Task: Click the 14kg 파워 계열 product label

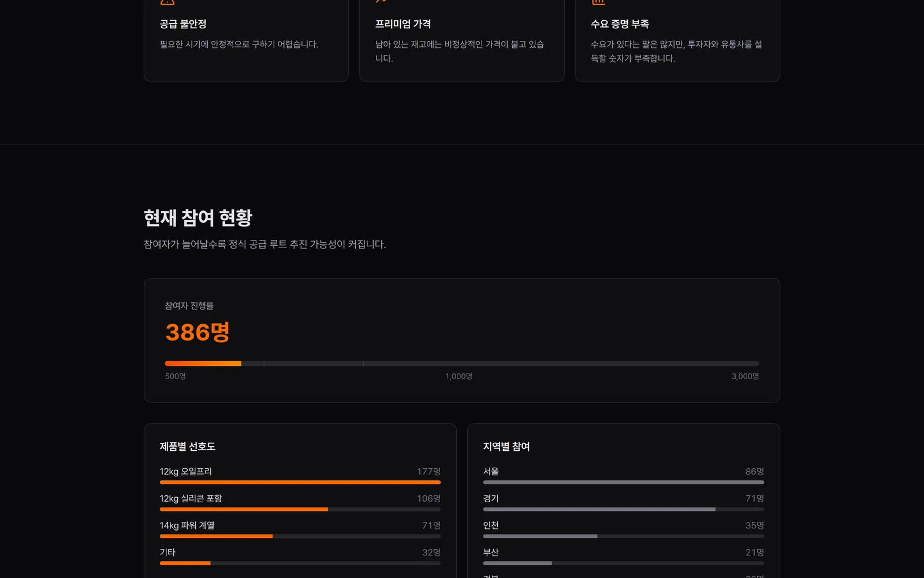Action: pyautogui.click(x=187, y=525)
